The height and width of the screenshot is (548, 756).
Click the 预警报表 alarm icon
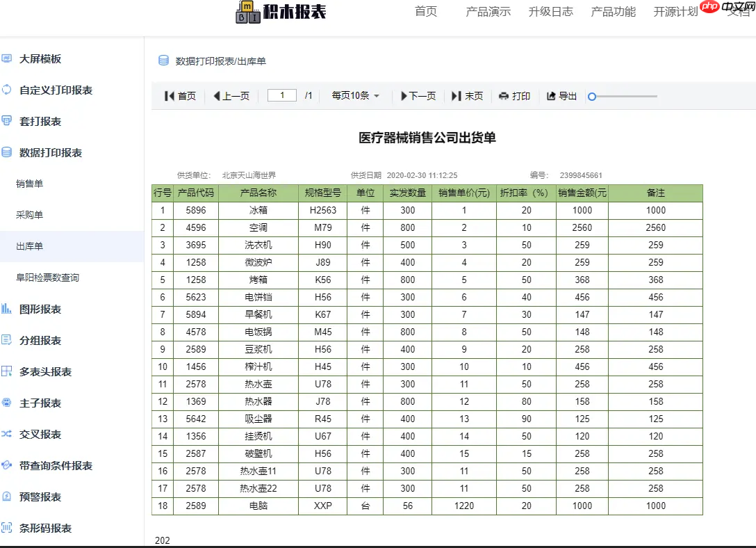point(8,497)
